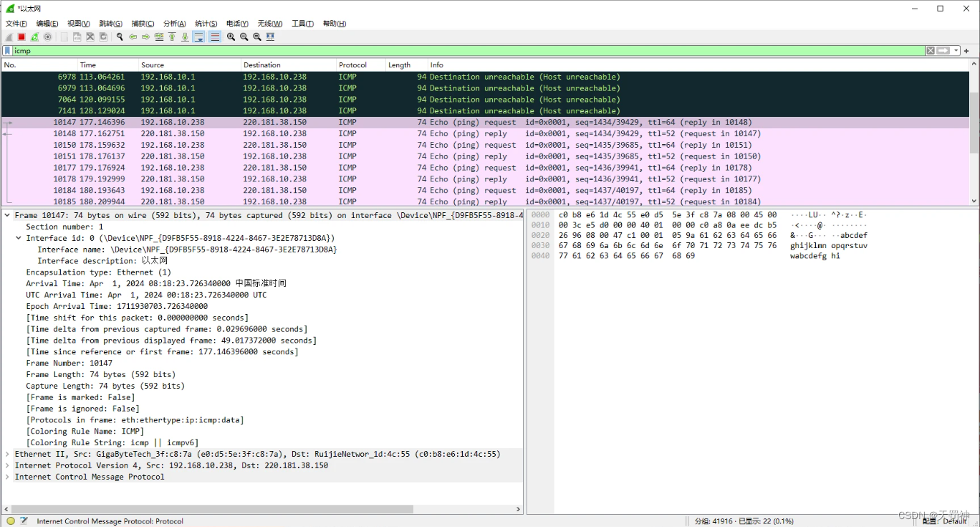Reload the capture file
Viewport: 980px width, 527px height.
click(103, 37)
